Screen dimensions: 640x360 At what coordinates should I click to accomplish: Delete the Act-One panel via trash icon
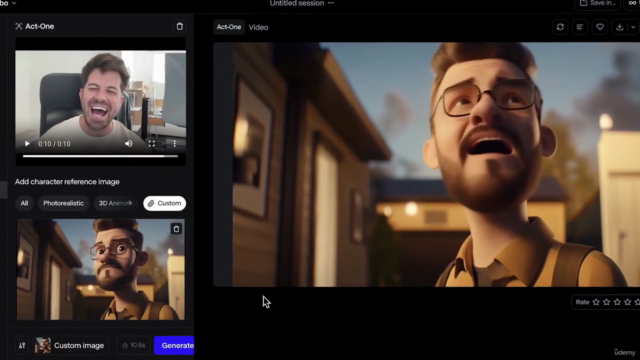point(180,27)
